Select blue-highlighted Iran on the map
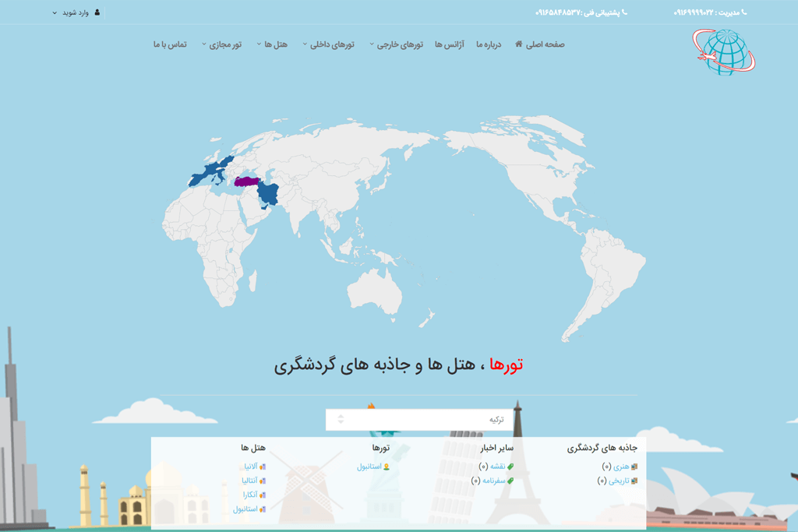Image resolution: width=798 pixels, height=532 pixels. point(269,193)
